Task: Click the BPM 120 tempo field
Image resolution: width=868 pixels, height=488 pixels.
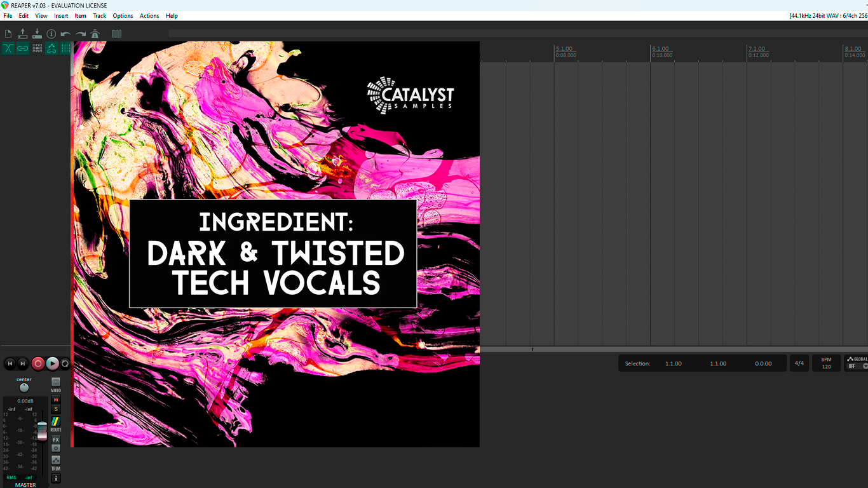Action: (826, 363)
